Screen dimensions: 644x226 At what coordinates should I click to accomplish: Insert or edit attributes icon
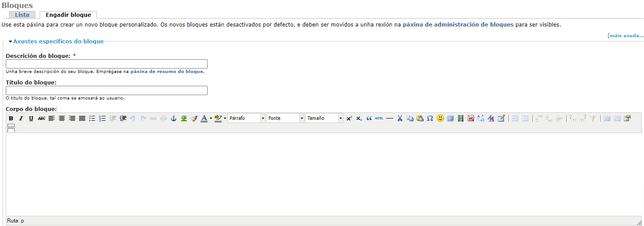[501, 118]
